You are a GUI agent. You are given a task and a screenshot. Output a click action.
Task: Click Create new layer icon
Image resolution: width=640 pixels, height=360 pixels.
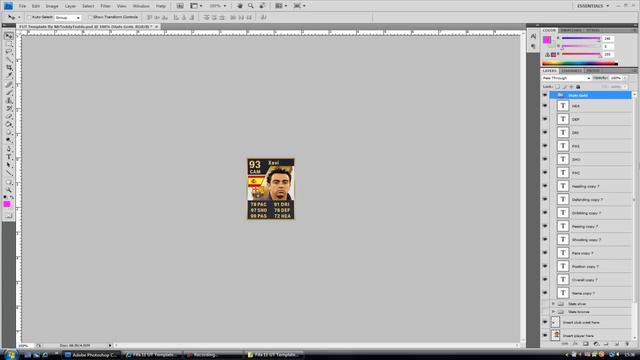[x=617, y=344]
